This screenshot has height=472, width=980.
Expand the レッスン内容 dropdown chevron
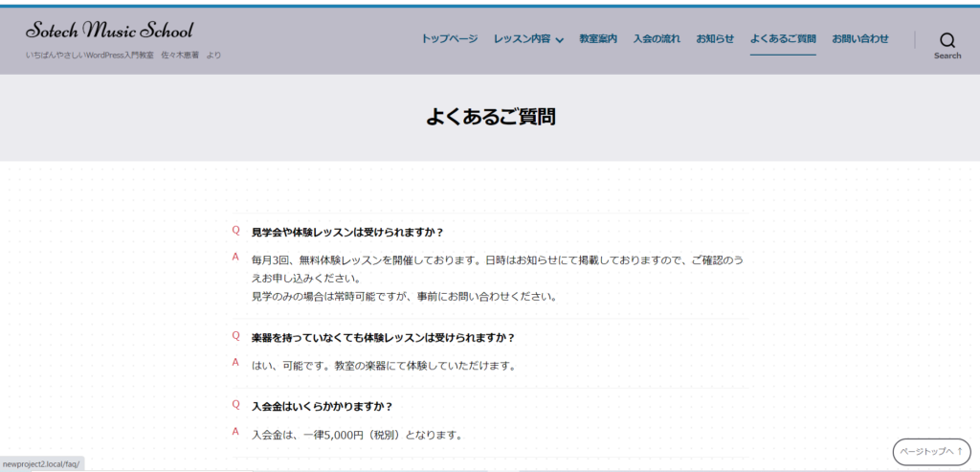(560, 40)
